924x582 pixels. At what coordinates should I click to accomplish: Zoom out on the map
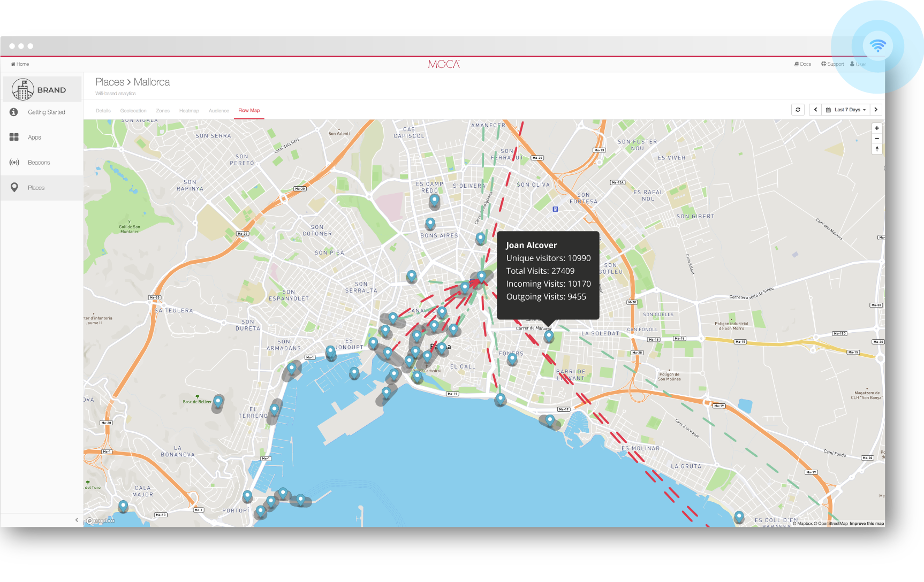877,139
